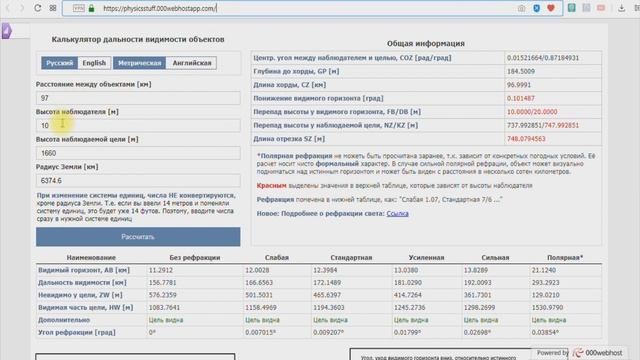This screenshot has width=640, height=360.
Task: Click the purple sidebar tab icon
Action: tap(7, 31)
